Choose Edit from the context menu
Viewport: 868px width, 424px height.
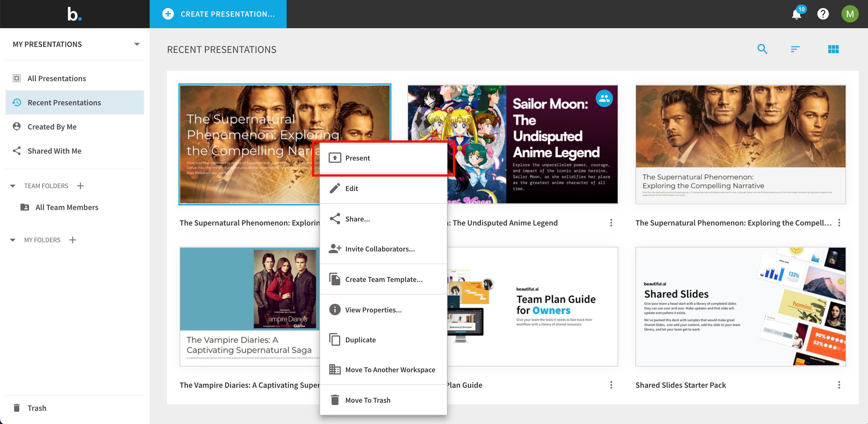(383, 188)
